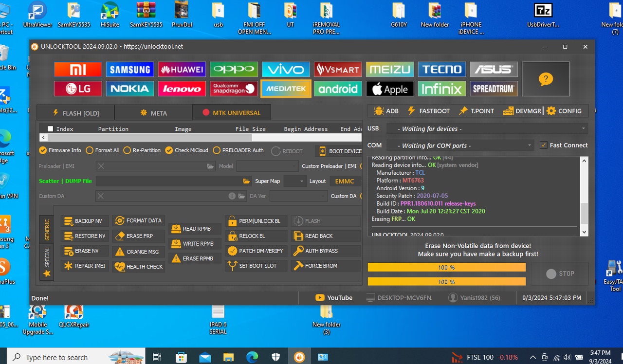Toggle the Check MiCloud option
This screenshot has width=623, height=364.
(187, 150)
